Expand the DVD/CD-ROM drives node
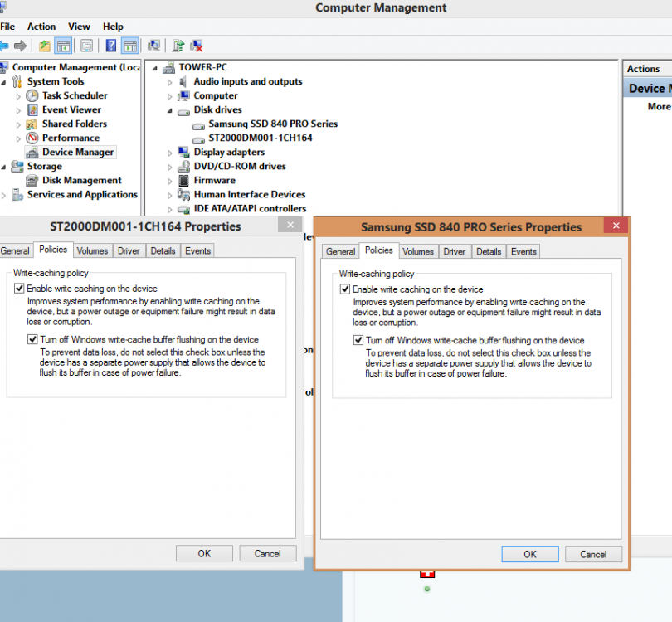This screenshot has width=672, height=622. coord(170,167)
